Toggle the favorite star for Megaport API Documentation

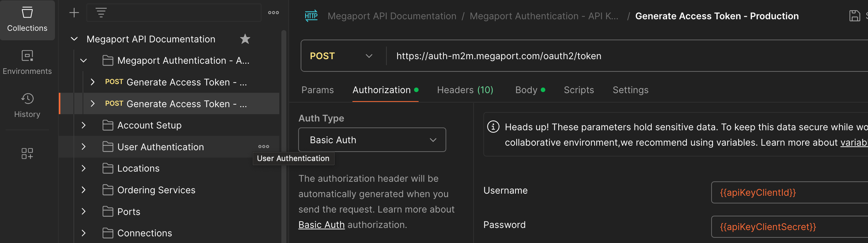pyautogui.click(x=245, y=39)
